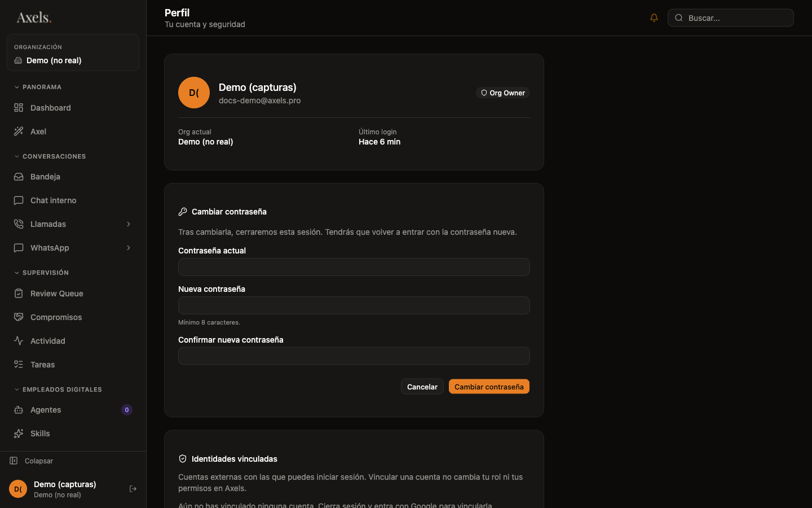Viewport: 812px width, 508px height.
Task: Focus the Nueva contraseña field
Action: pos(354,305)
